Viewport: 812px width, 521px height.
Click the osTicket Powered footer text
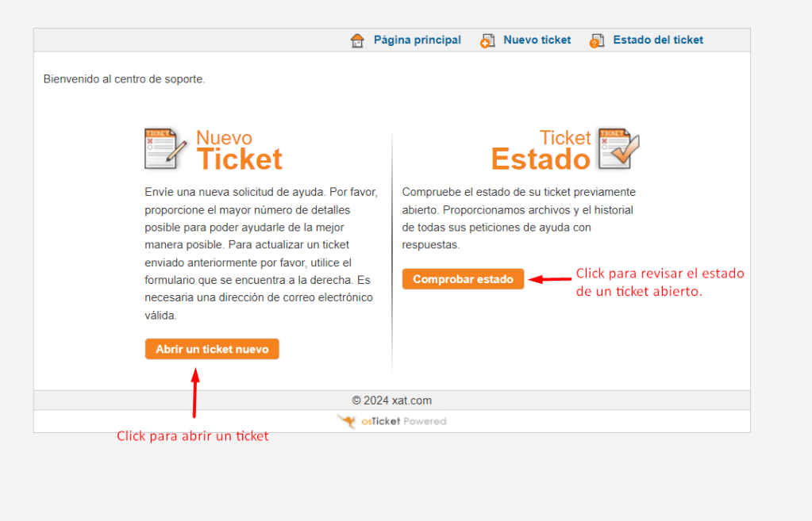coord(404,422)
